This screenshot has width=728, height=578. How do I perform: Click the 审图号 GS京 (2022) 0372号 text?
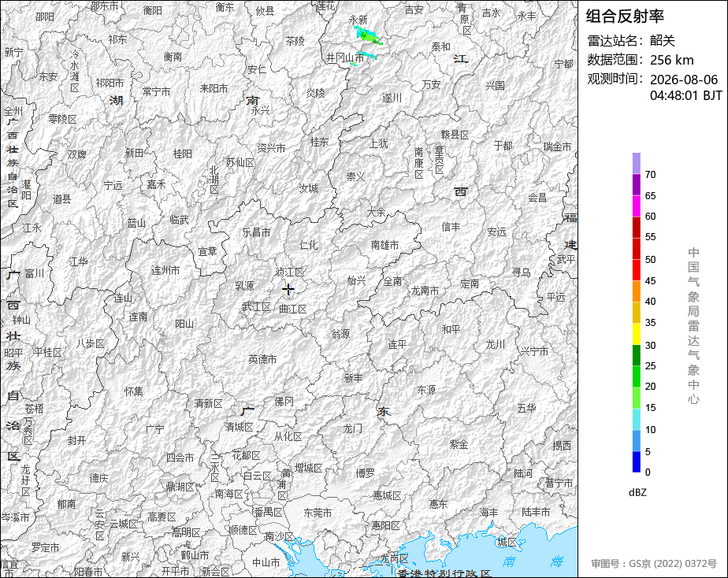[x=654, y=564]
